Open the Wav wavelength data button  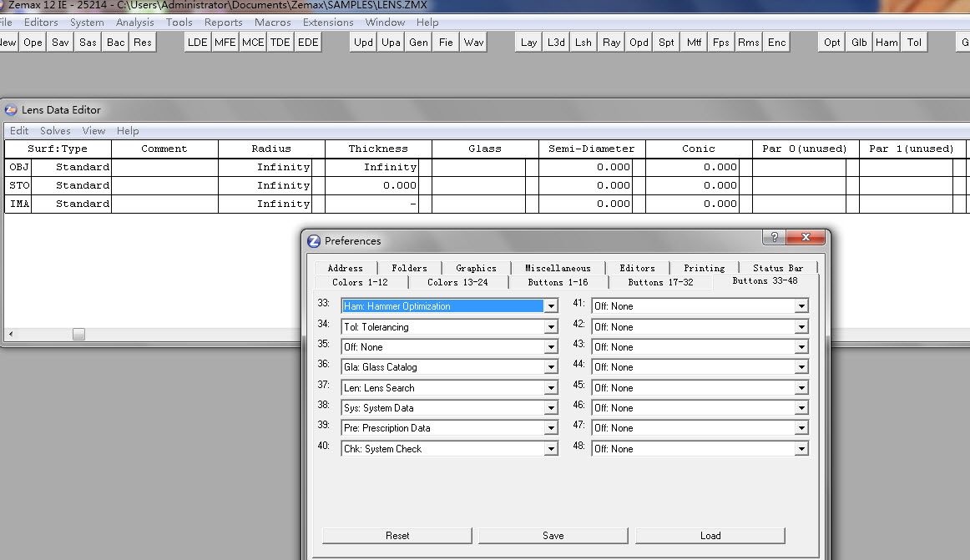pyautogui.click(x=473, y=42)
